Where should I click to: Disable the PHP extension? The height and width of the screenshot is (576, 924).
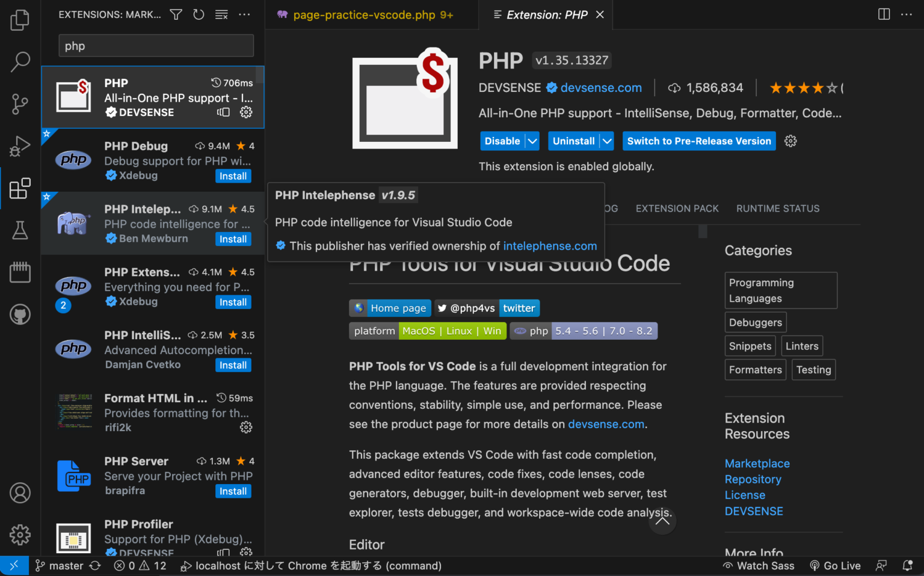point(502,141)
